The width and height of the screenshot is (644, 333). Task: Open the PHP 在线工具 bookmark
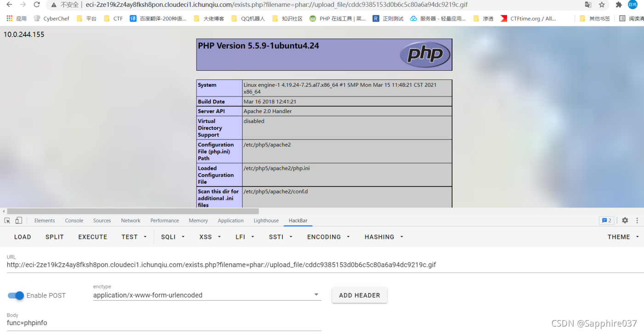(x=338, y=19)
